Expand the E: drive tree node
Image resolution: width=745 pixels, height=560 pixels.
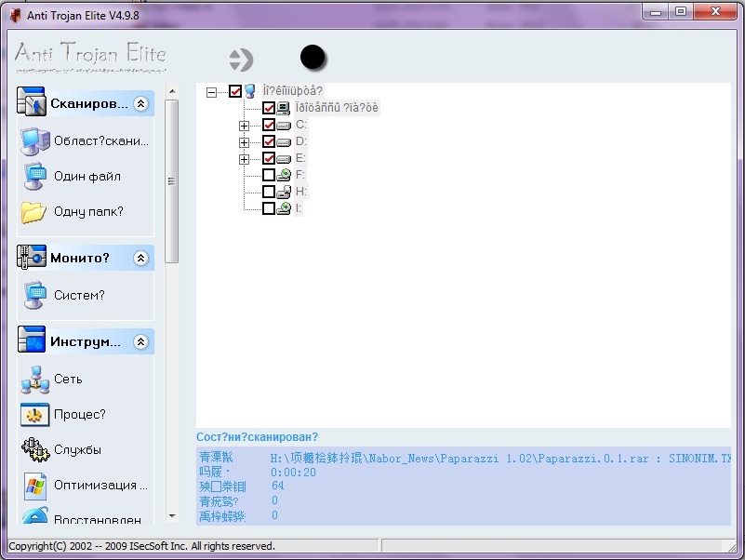point(245,159)
